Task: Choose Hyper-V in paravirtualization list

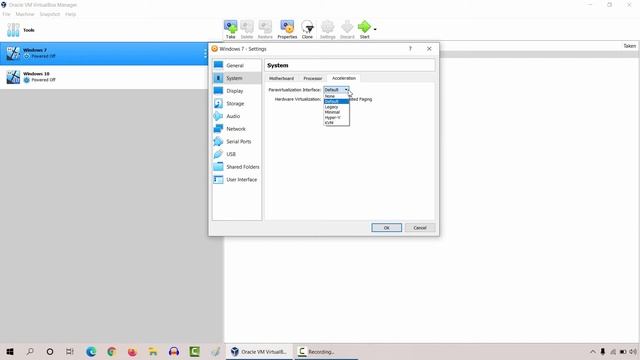Action: pos(336,117)
